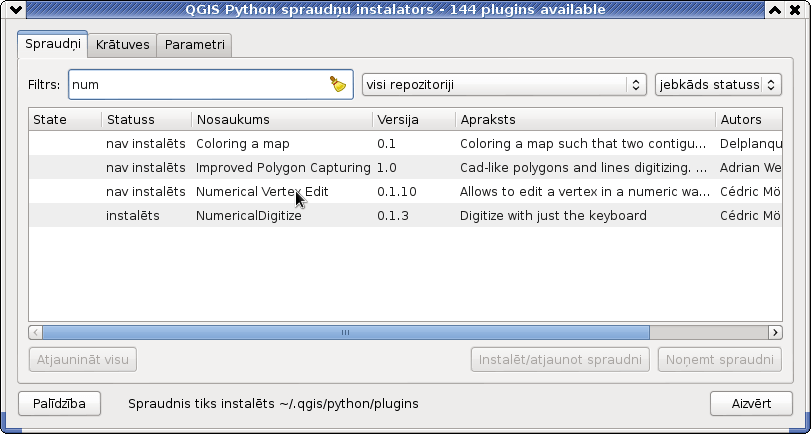Open the 'jebkāds statuss' status dropdown
This screenshot has height=434, width=811.
tap(718, 85)
